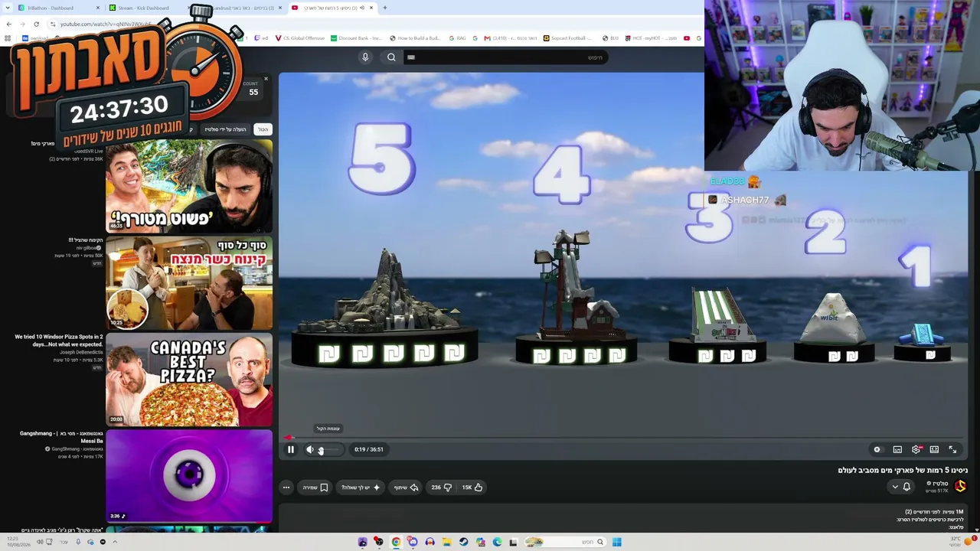The height and width of the screenshot is (551, 980).
Task: Open a new browser tab
Action: coord(384,8)
